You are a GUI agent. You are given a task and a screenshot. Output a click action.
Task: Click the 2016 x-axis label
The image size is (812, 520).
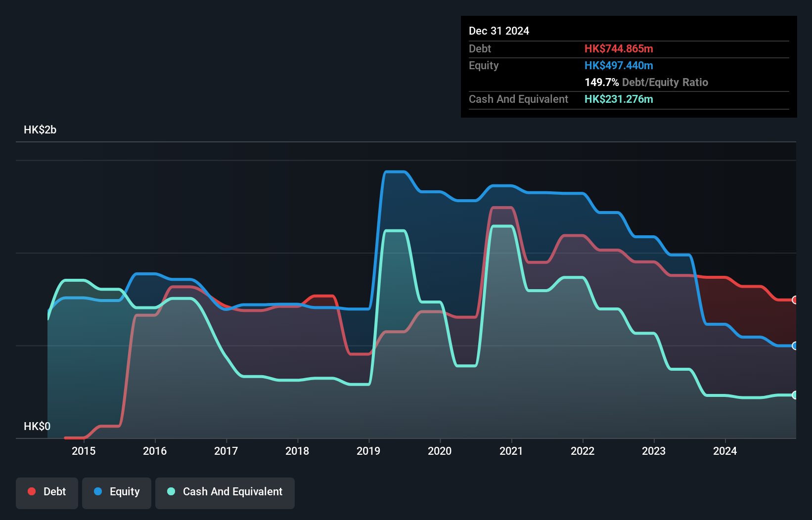(x=155, y=451)
